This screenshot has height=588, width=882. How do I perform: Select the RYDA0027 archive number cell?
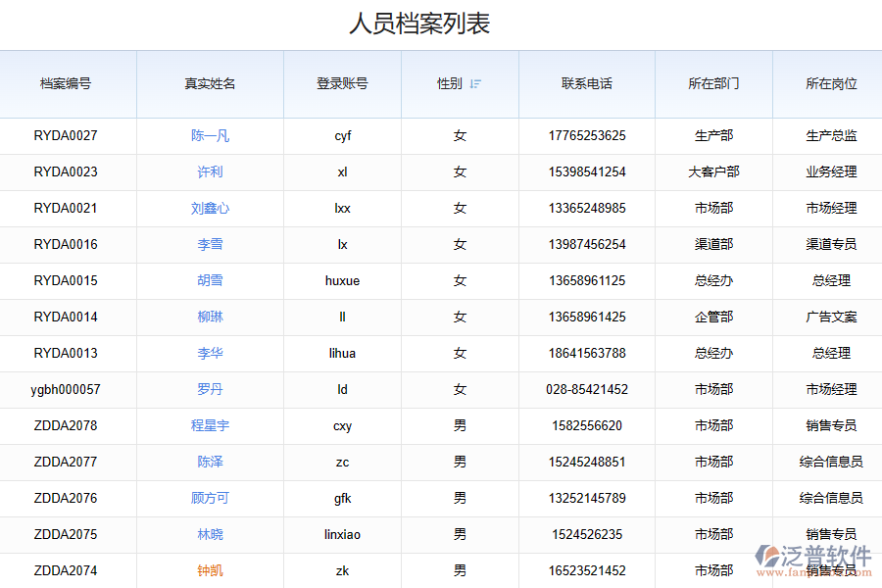coord(66,136)
